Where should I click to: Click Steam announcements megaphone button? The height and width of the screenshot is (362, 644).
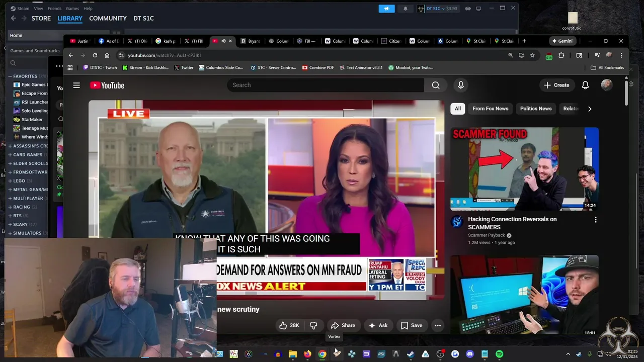386,9
